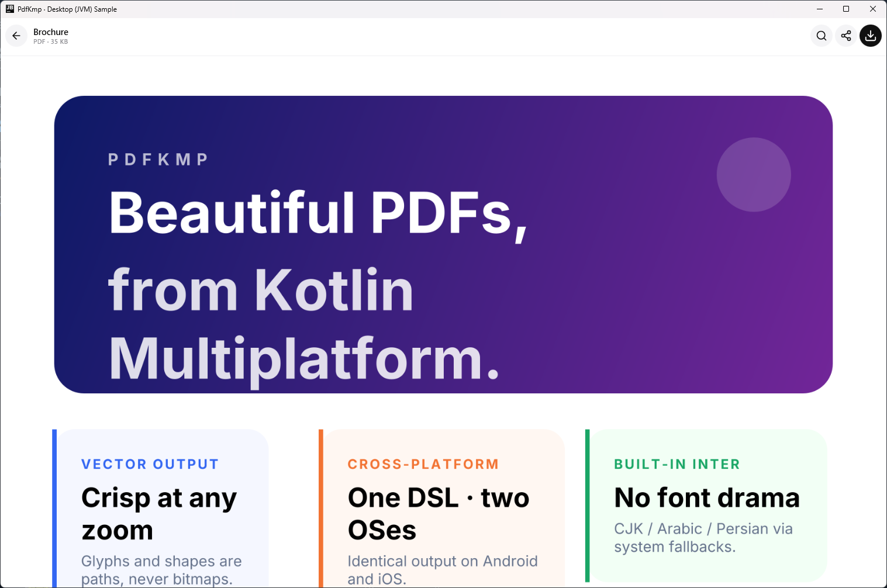Click the Brochure document title

(x=51, y=32)
